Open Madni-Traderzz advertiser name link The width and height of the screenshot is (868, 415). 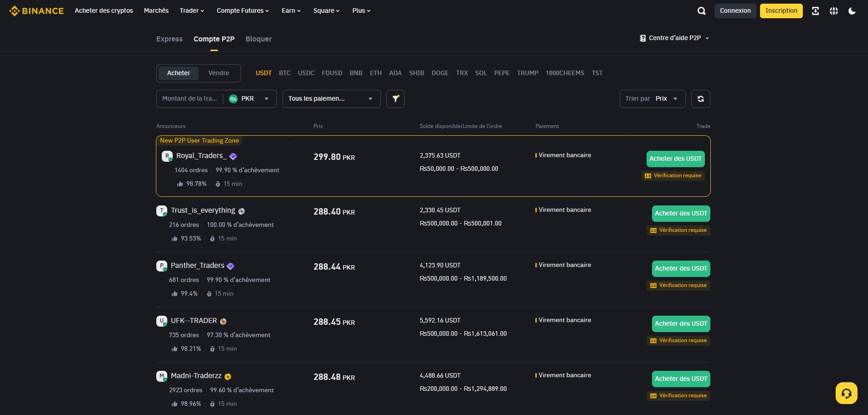[196, 376]
